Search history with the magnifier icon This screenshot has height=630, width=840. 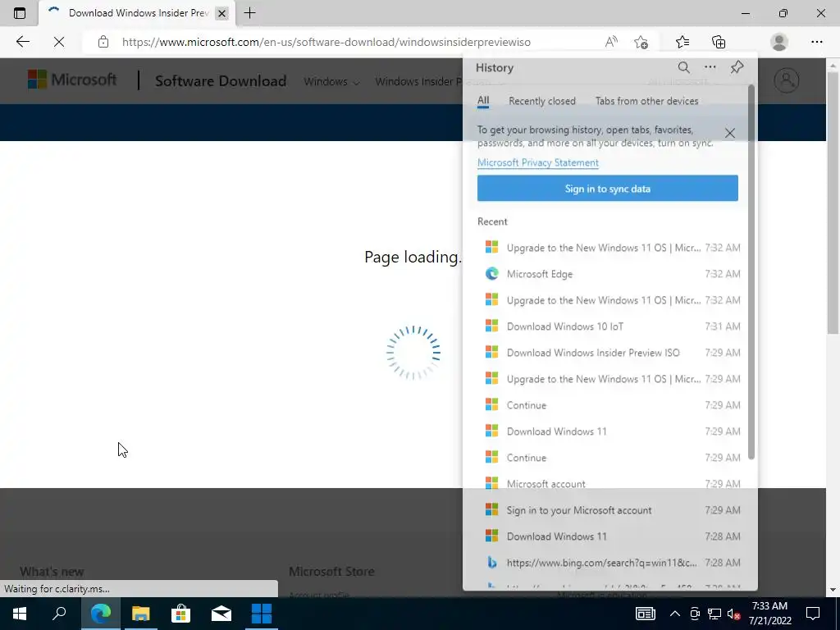pyautogui.click(x=683, y=67)
